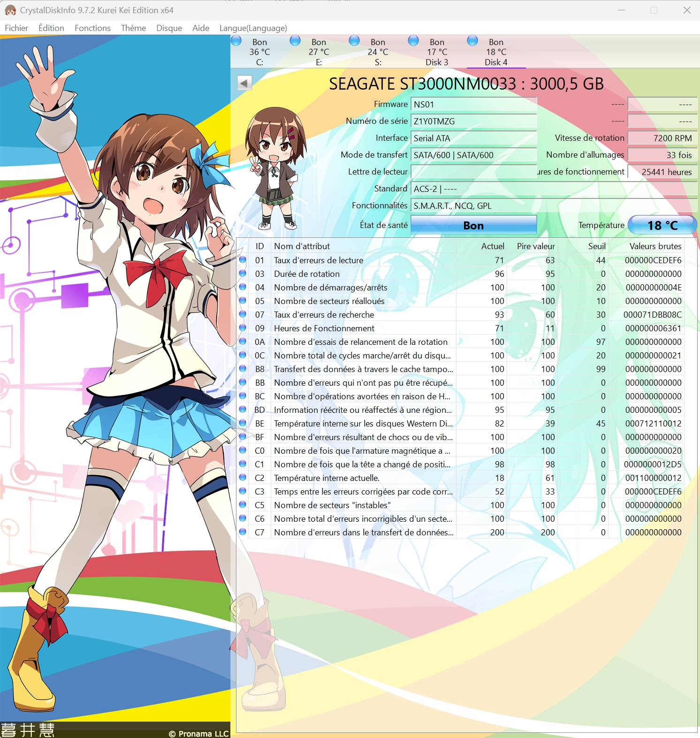Screen dimensions: 700x738
Task: Click status orb for attribute 0A row
Action: pos(243,341)
